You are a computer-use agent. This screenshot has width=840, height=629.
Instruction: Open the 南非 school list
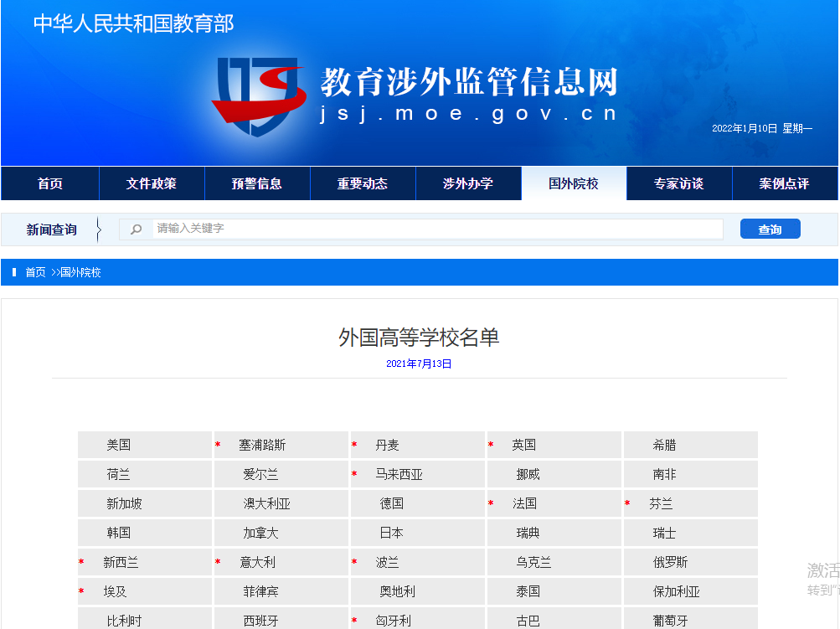664,474
